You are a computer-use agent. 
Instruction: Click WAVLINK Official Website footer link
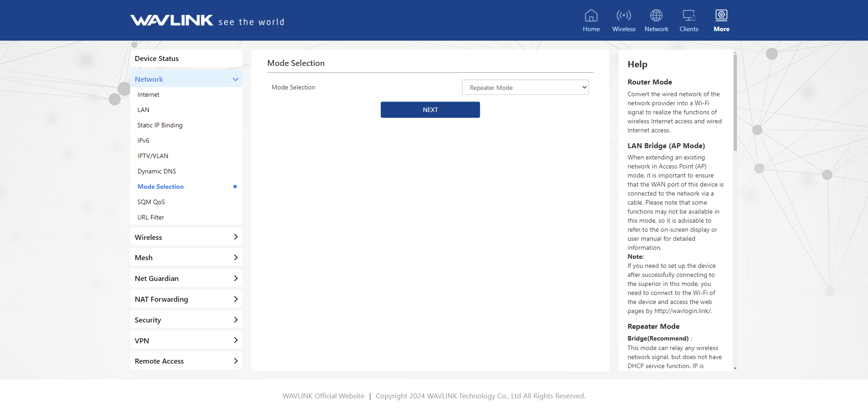323,396
